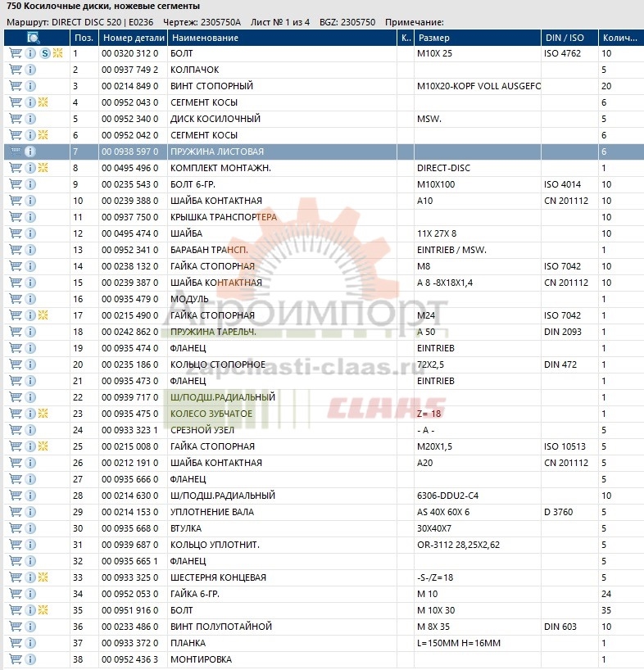Click the K.. column header

point(406,38)
